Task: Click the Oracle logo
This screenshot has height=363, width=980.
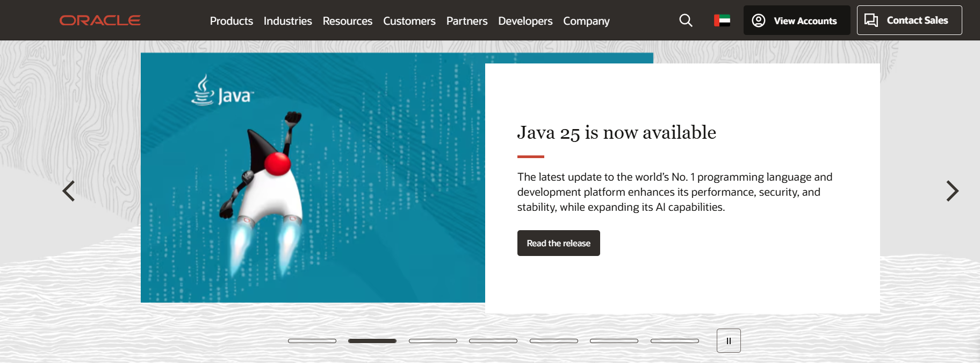Action: click(100, 20)
